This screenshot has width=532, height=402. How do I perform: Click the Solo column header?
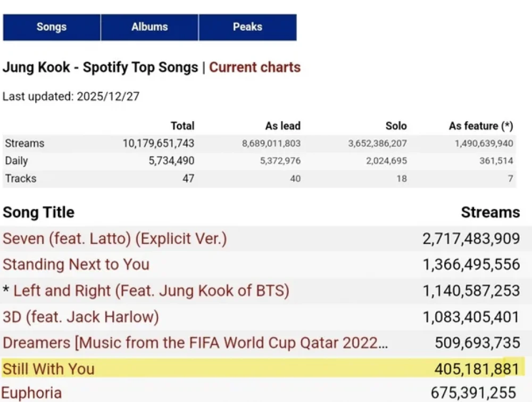point(397,126)
